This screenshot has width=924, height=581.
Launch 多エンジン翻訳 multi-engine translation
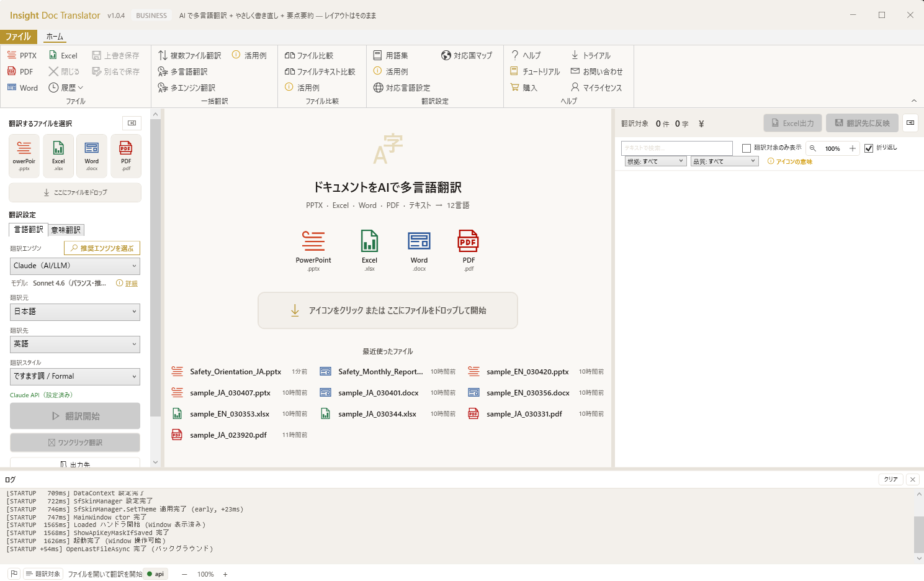(186, 88)
